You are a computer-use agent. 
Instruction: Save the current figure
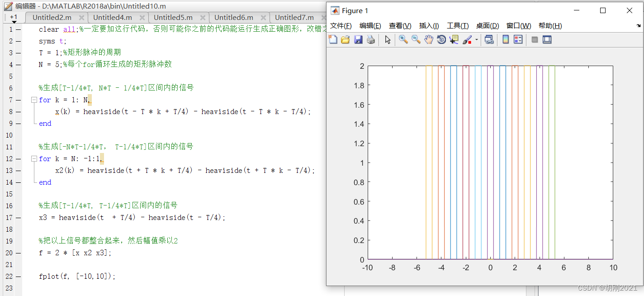click(x=359, y=40)
